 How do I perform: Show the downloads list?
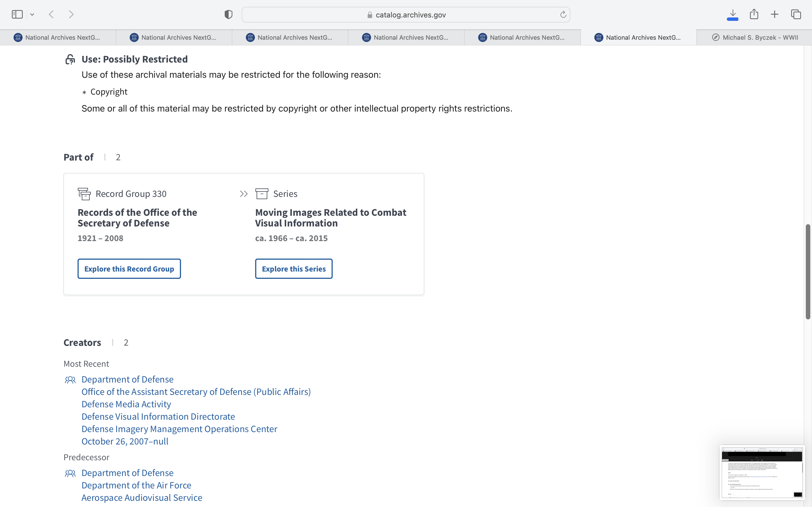click(x=732, y=14)
